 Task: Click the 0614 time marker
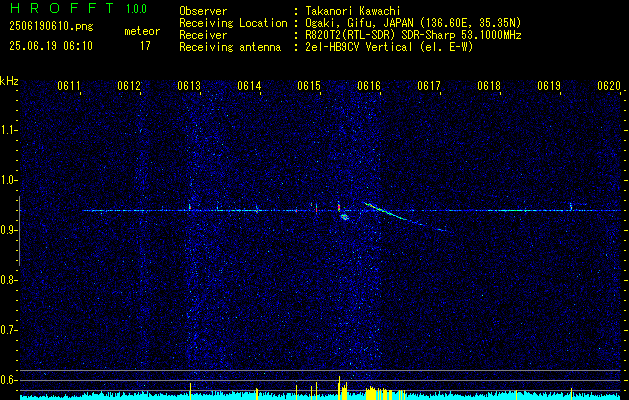click(249, 86)
